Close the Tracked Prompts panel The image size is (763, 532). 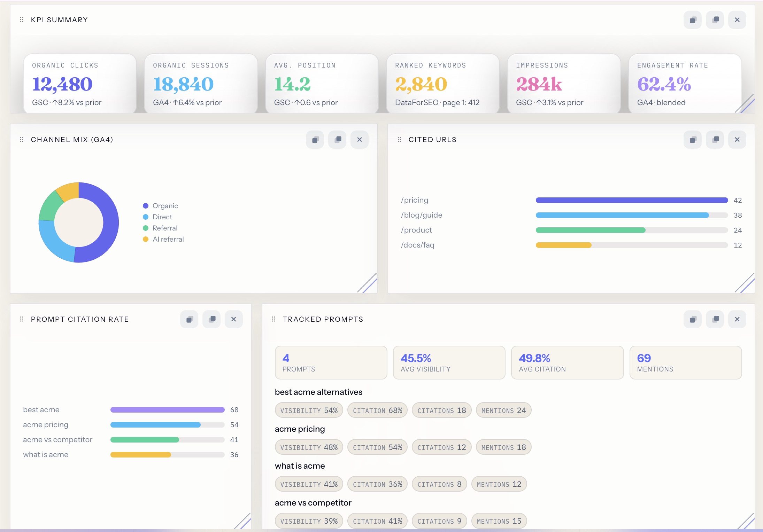pyautogui.click(x=737, y=319)
